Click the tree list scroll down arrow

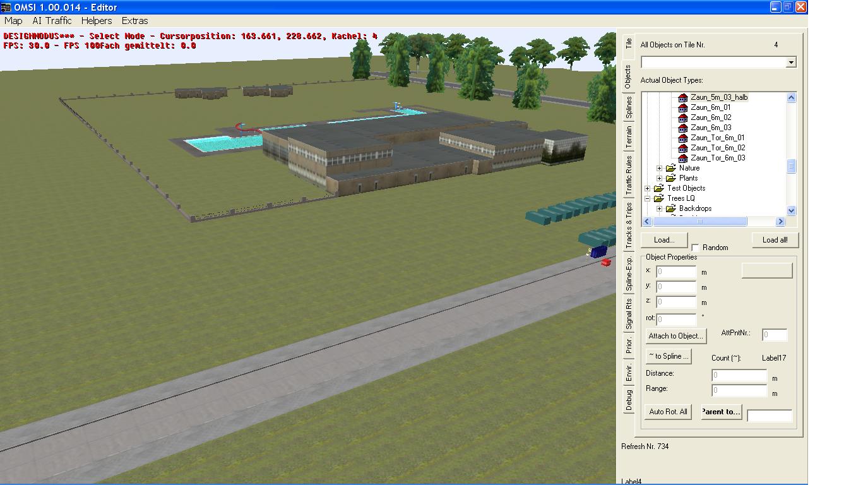tap(792, 211)
